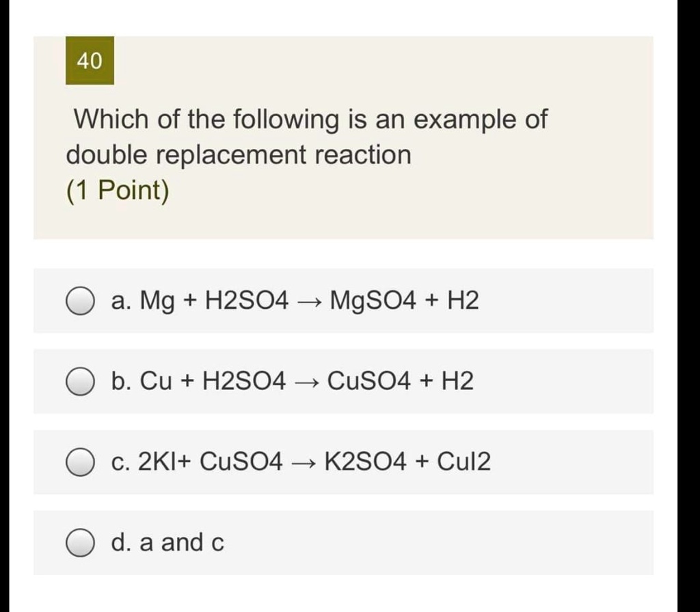The width and height of the screenshot is (700, 612).
Task: Click the "MgSO4 + H2" products in option a
Action: 404,301
